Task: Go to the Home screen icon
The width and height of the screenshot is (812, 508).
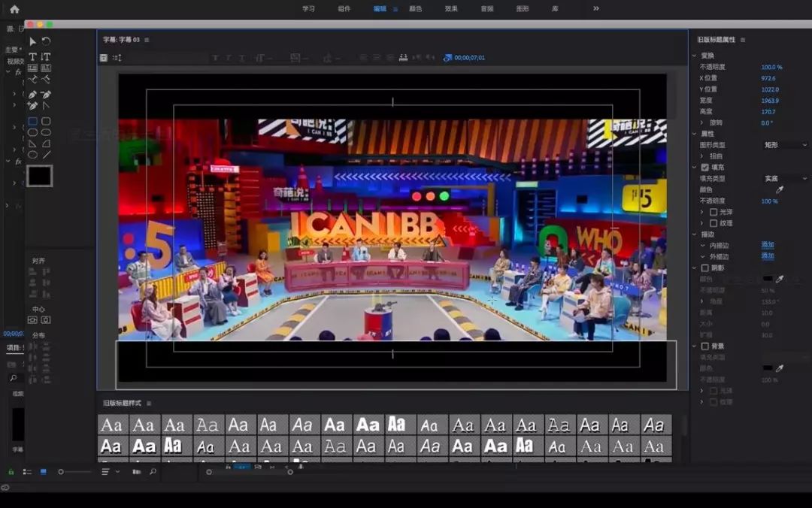Action: point(14,9)
